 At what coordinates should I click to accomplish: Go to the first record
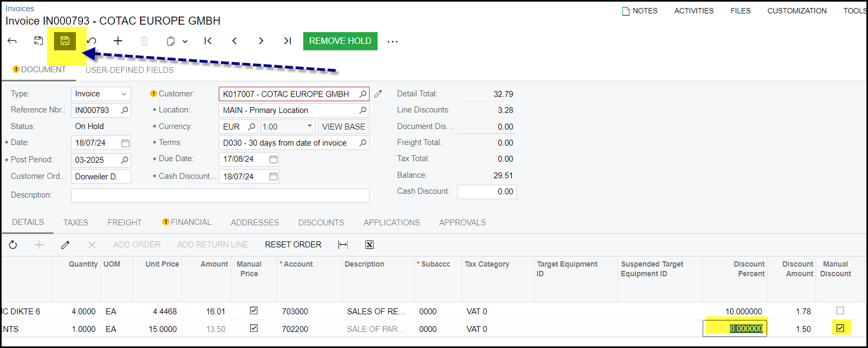(208, 41)
